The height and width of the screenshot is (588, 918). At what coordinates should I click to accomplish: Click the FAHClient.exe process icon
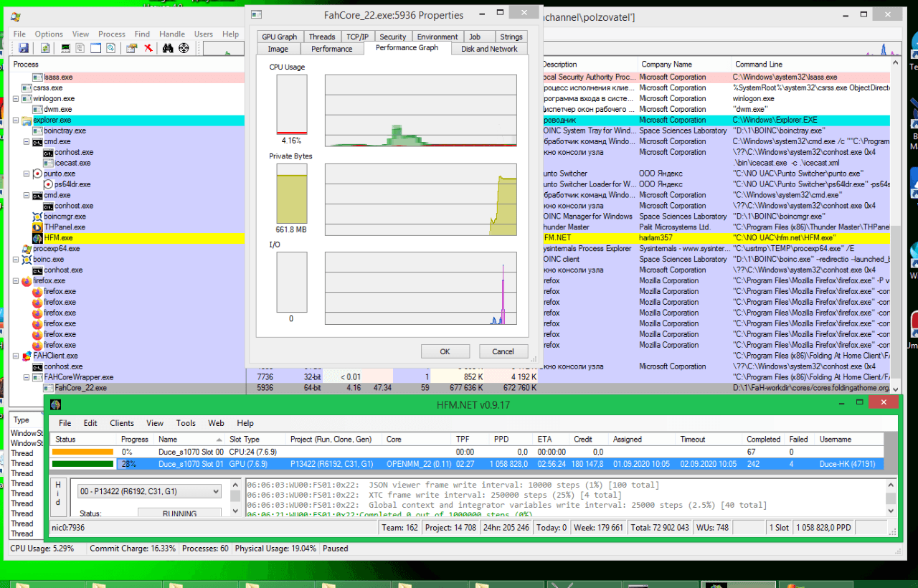27,356
